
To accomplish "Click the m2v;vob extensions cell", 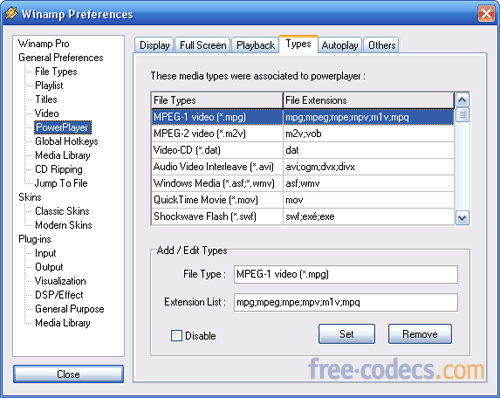I will pyautogui.click(x=368, y=134).
